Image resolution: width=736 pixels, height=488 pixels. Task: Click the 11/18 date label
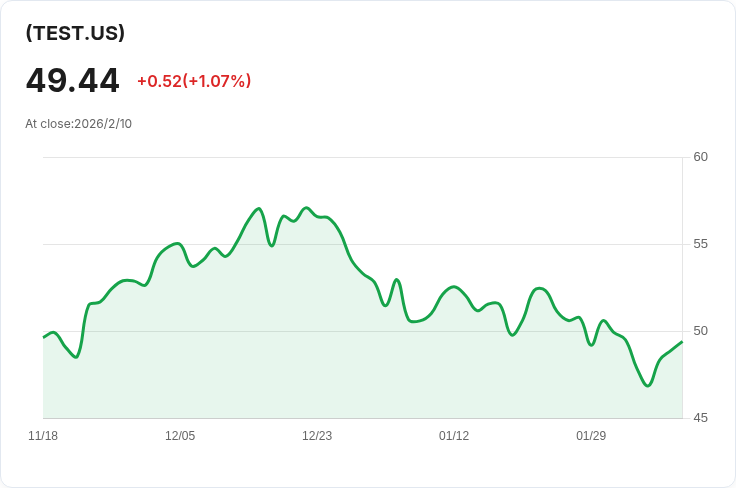43,436
